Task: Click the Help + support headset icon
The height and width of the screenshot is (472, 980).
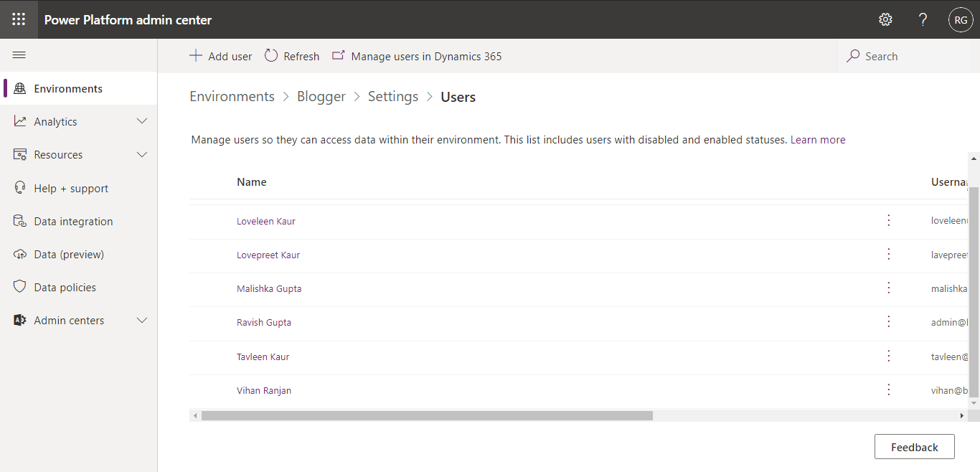Action: tap(20, 188)
